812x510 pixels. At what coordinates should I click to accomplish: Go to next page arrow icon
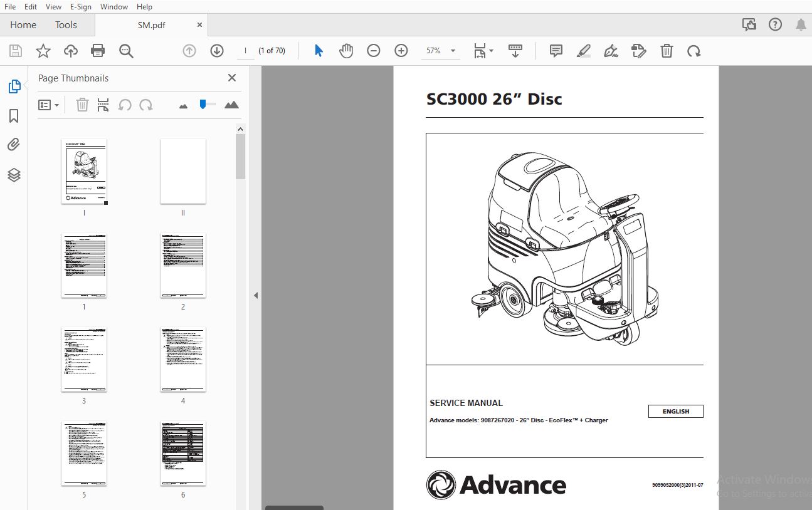pyautogui.click(x=217, y=51)
